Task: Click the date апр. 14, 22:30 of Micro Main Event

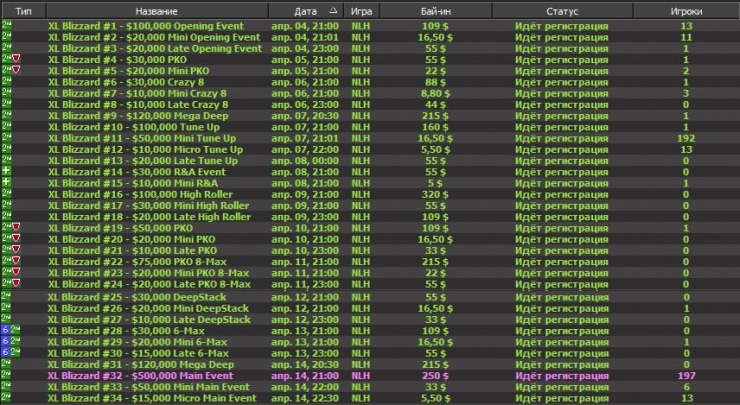Action: pos(305,398)
